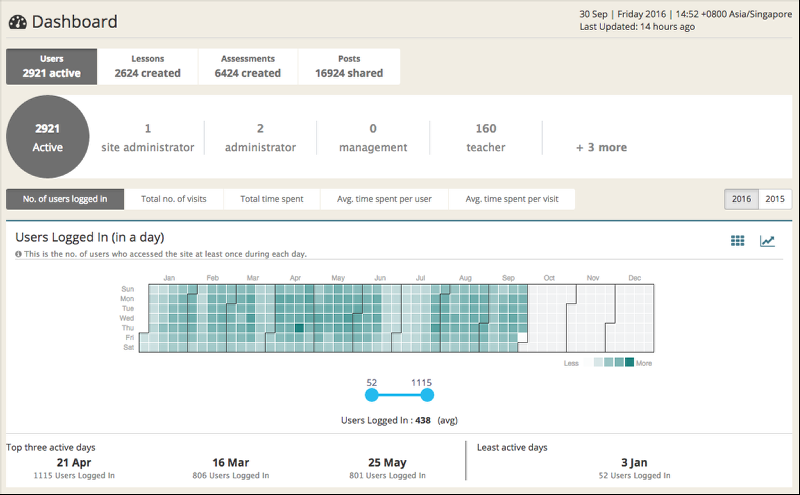Toggle year to 2016
This screenshot has height=495, width=800.
point(741,199)
